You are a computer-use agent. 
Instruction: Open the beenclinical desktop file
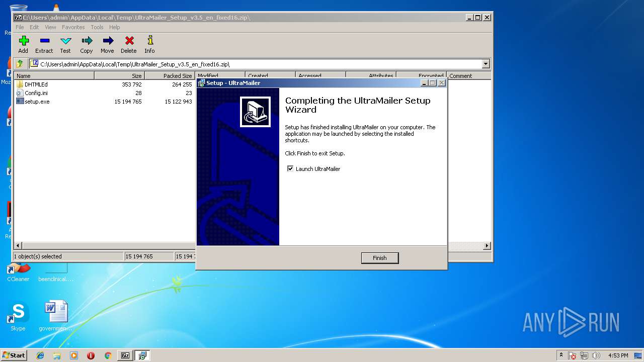tap(55, 272)
